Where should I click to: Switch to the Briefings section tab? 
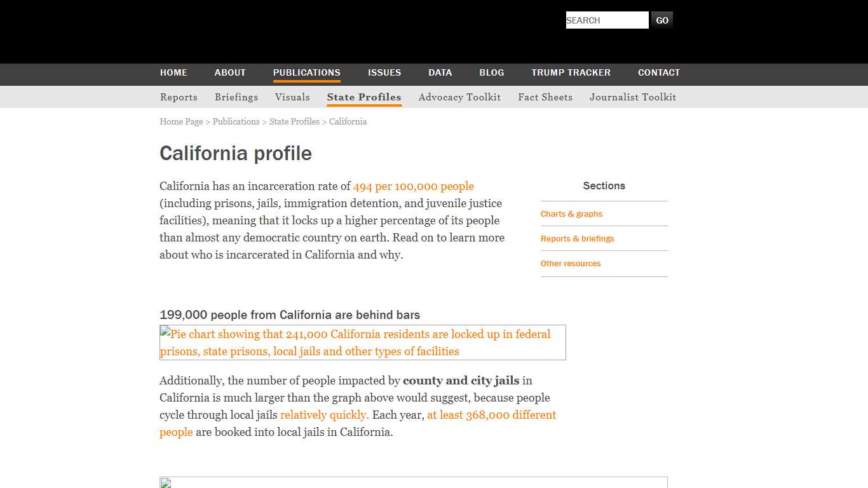click(x=236, y=97)
